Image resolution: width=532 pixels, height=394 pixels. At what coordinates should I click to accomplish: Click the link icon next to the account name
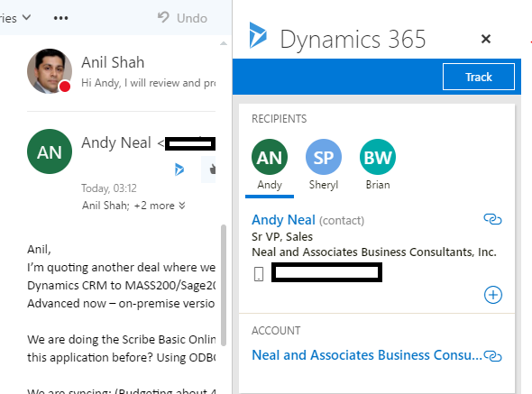point(492,356)
